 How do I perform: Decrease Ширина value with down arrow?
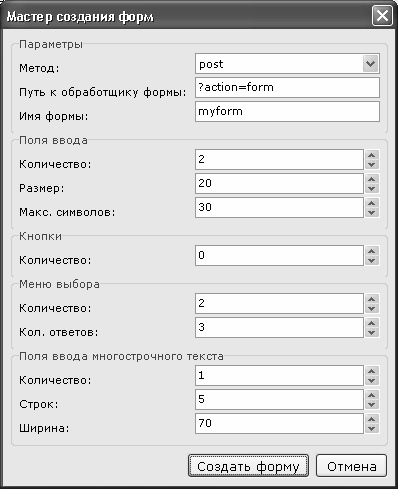(x=372, y=429)
